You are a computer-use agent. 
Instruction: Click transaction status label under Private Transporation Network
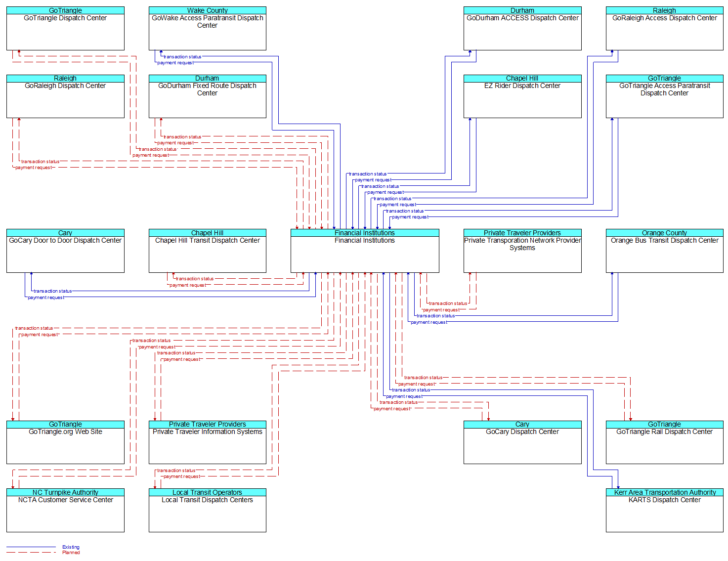click(x=448, y=303)
